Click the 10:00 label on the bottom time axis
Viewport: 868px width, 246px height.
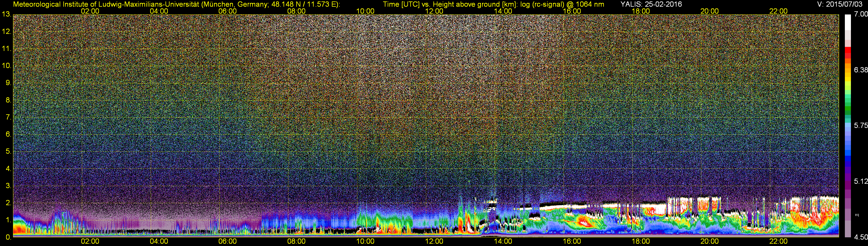click(365, 242)
